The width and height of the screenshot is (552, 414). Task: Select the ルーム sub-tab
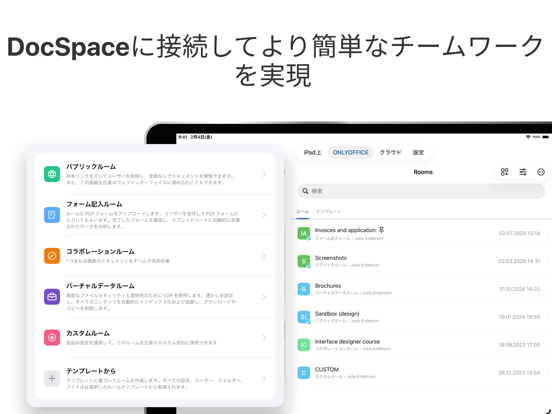point(302,212)
